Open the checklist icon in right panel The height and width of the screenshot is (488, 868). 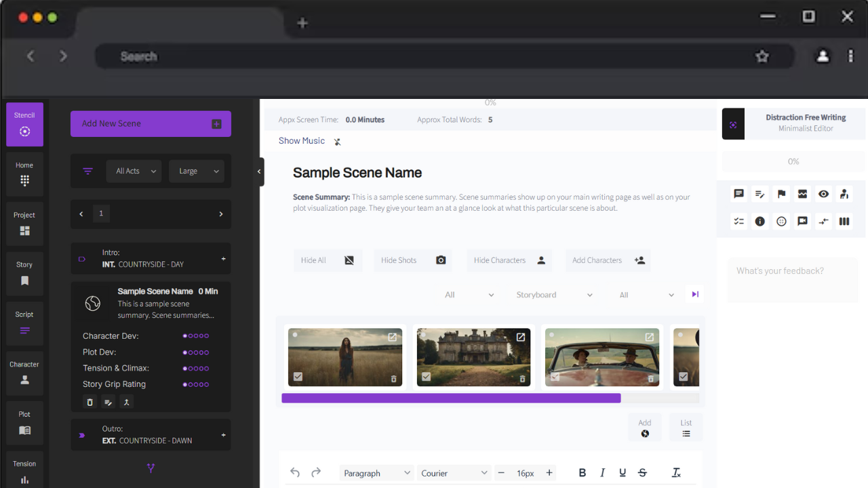(738, 221)
